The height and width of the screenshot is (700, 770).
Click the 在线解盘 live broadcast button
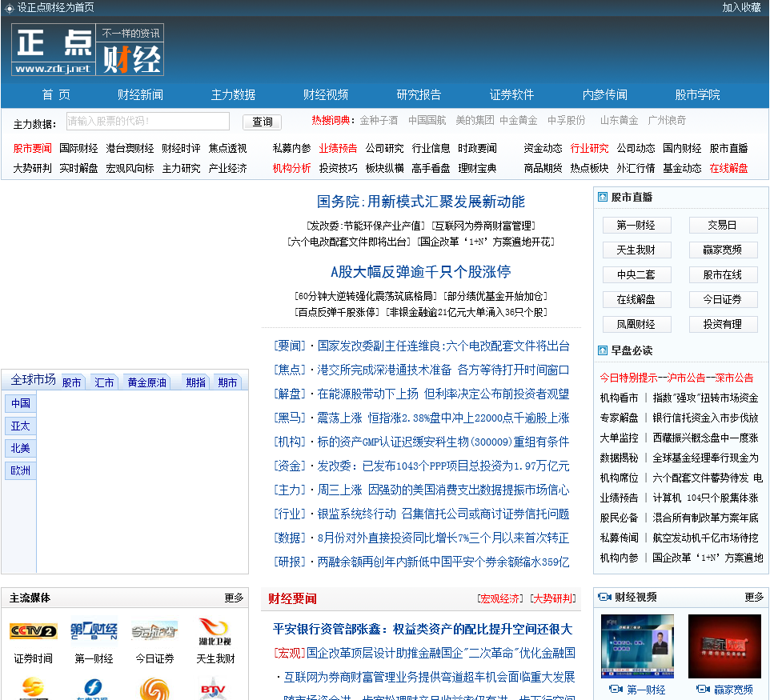(636, 299)
